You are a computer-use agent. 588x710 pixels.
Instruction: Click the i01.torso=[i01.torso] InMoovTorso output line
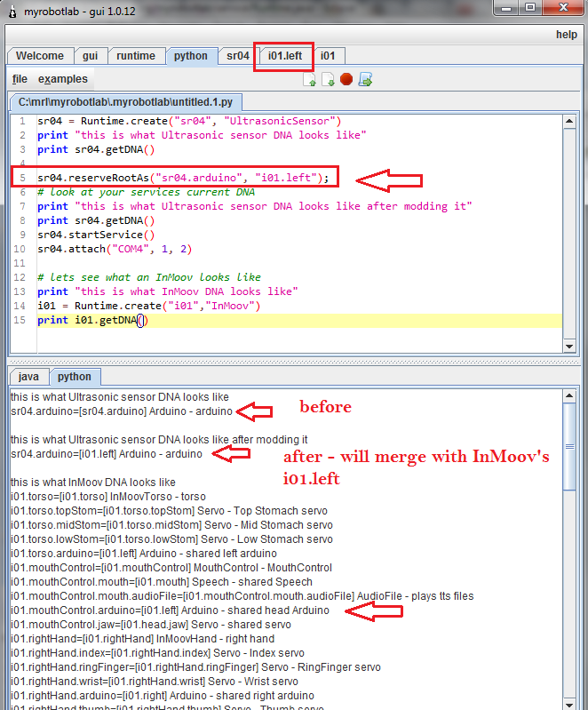pos(108,497)
